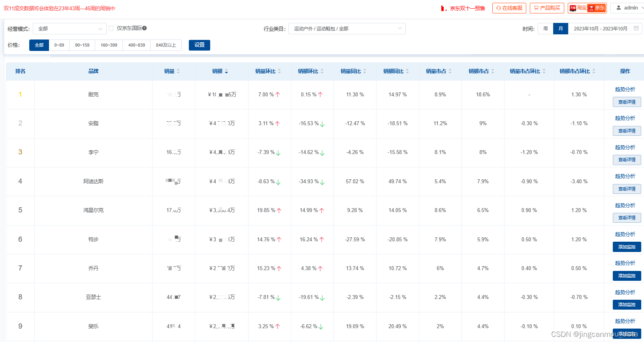Screen dimensions: 644x342
Task: Open 趋势分析 for 斐乐
Action: tap(625, 321)
